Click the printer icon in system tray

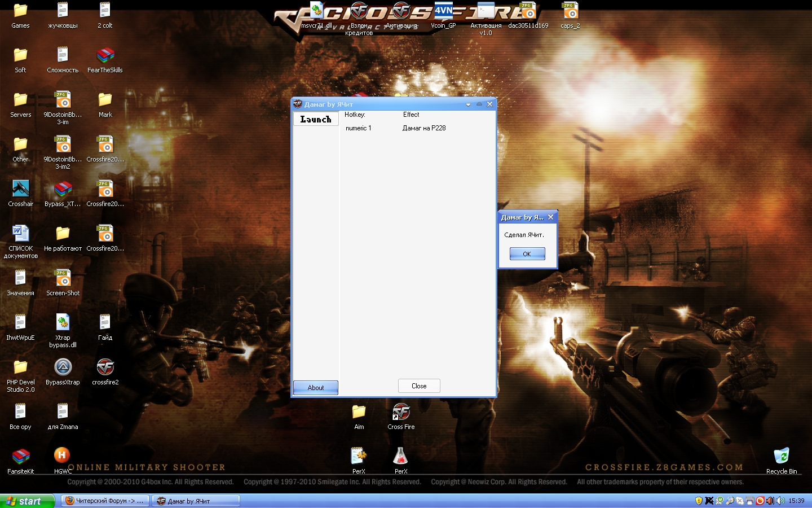coord(749,501)
